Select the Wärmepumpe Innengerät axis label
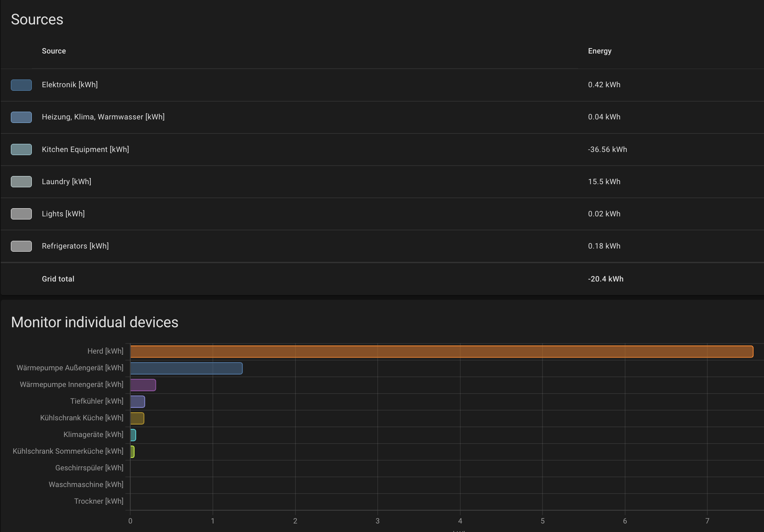Screen dimensions: 764x532 point(71,384)
